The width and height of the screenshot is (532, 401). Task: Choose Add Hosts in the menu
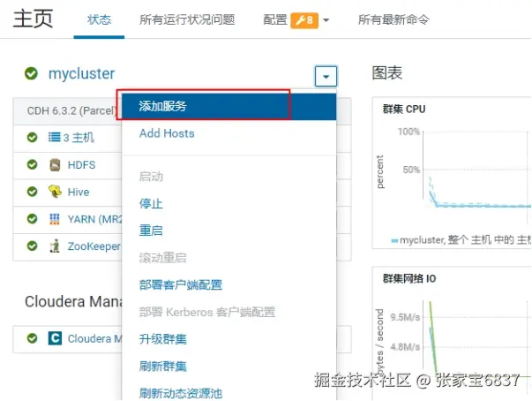pyautogui.click(x=167, y=133)
